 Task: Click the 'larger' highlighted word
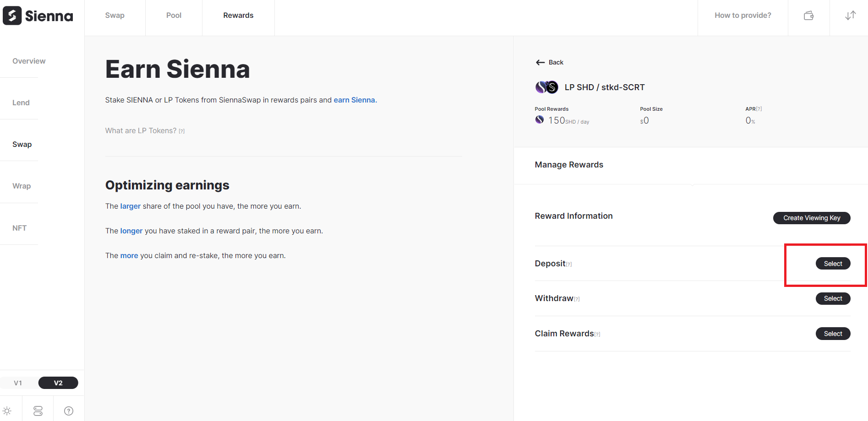(131, 206)
